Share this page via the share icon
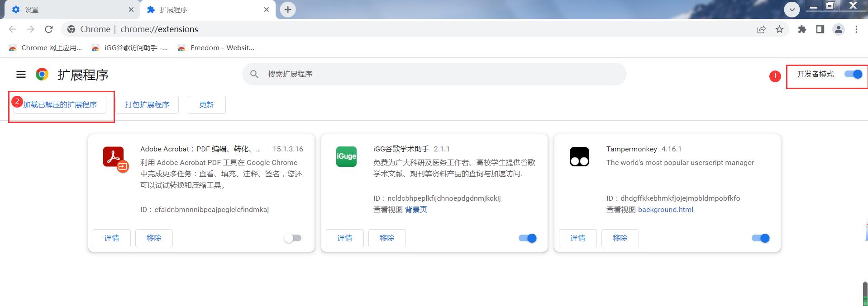The height and width of the screenshot is (306, 868). pyautogui.click(x=761, y=29)
